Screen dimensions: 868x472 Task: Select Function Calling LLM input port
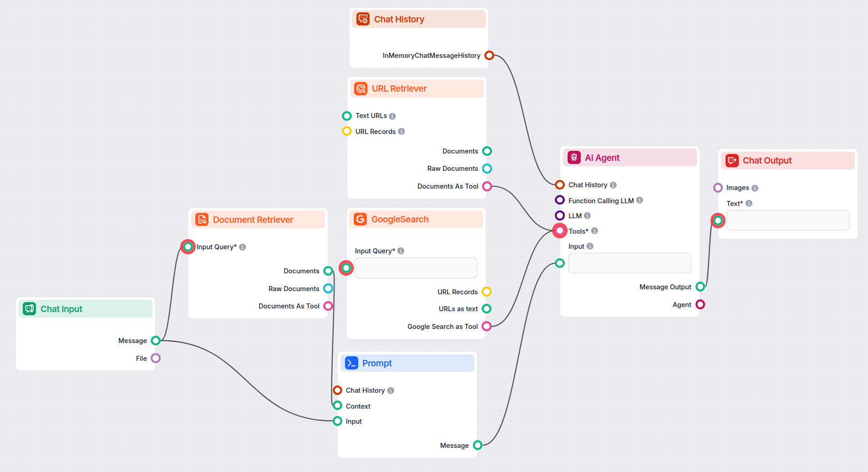tap(560, 200)
